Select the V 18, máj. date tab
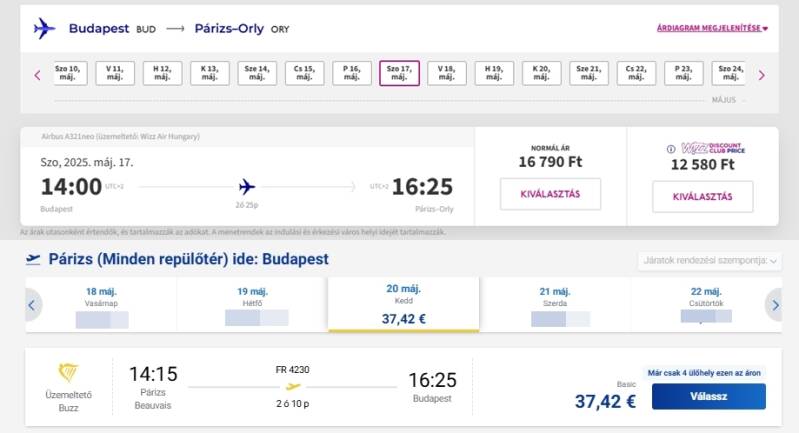Screen dimensions: 799x433 pyautogui.click(x=447, y=74)
